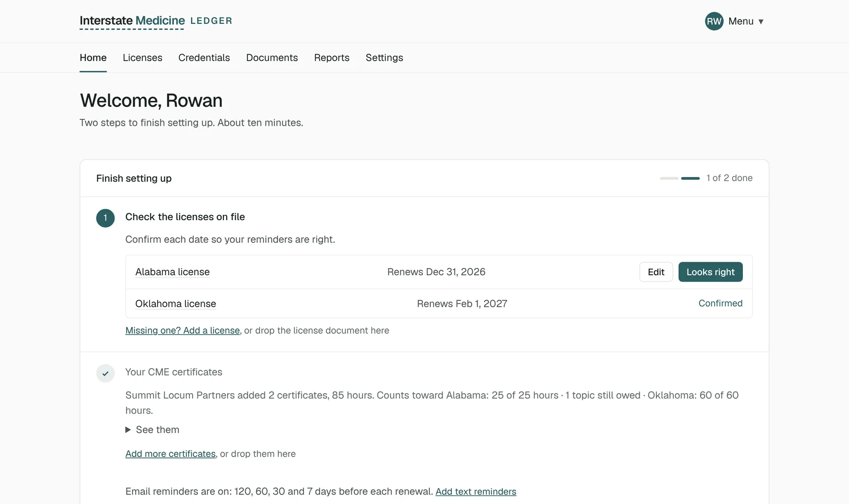Screen dimensions: 849x504
Task: Expand the See them disclosure
Action: click(x=152, y=430)
